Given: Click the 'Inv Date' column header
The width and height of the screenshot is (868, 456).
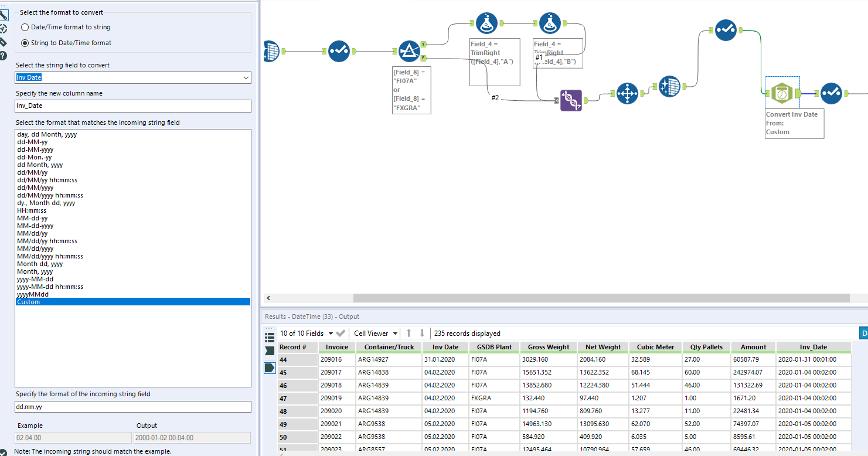Looking at the screenshot, I should [x=445, y=347].
